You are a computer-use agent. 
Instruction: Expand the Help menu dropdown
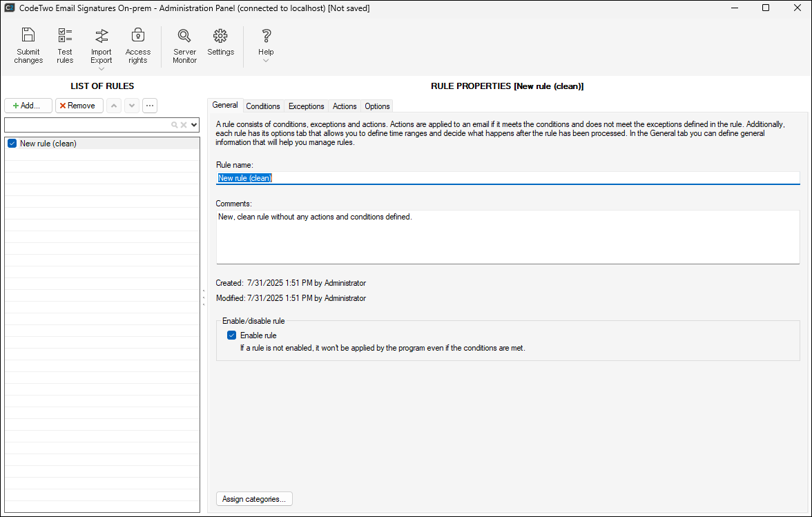click(x=266, y=61)
